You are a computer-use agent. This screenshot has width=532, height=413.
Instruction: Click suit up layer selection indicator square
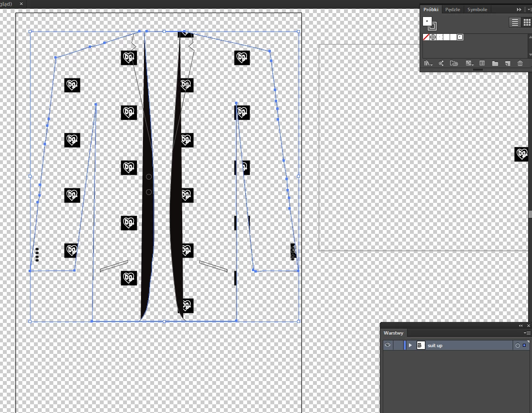(524, 346)
